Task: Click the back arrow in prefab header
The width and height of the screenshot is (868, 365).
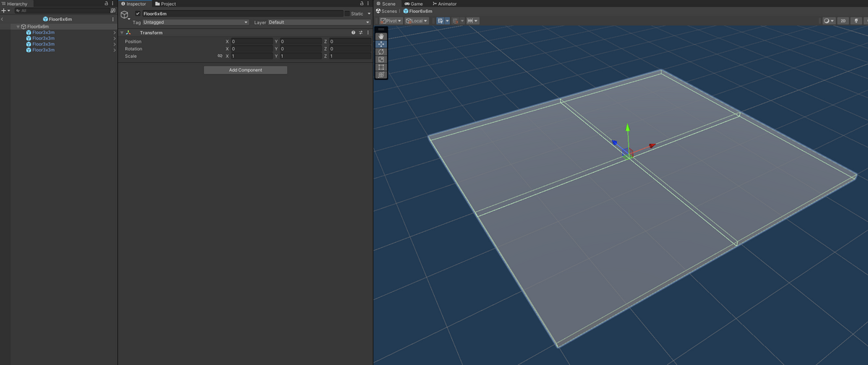Action: click(3, 20)
